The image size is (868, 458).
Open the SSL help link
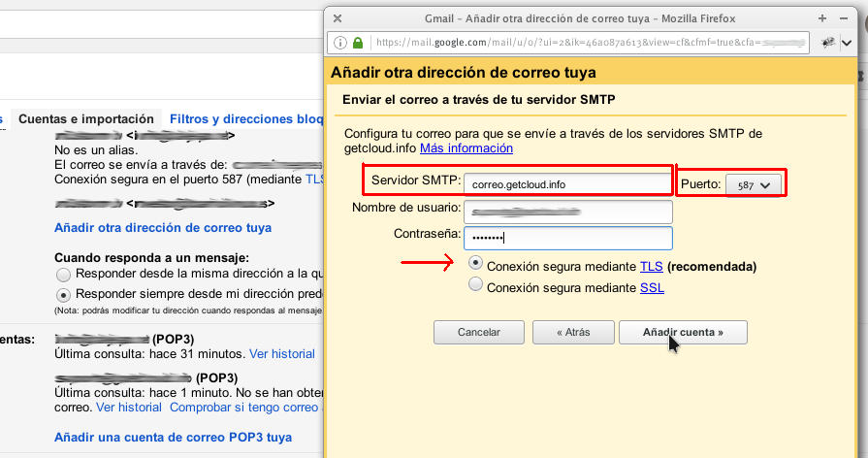[652, 288]
